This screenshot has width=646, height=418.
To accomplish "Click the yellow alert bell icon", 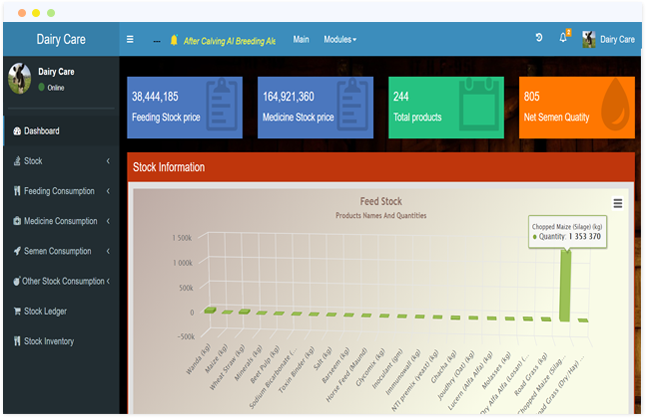I will (x=174, y=40).
